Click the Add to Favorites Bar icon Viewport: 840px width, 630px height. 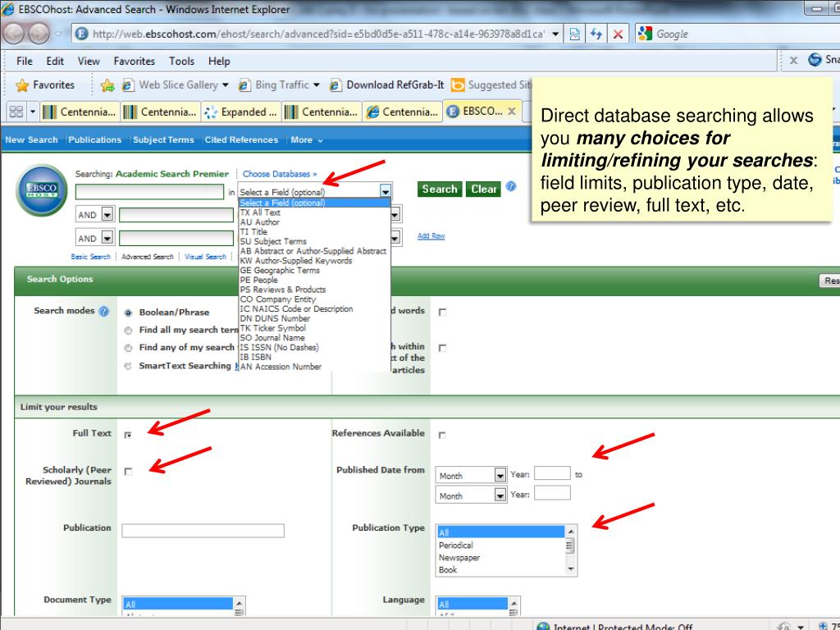pyautogui.click(x=107, y=85)
